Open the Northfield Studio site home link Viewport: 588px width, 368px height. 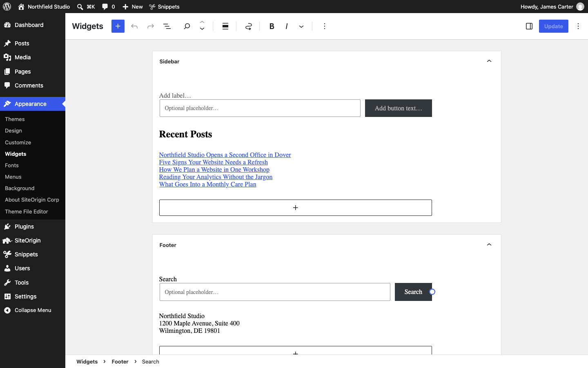(44, 7)
